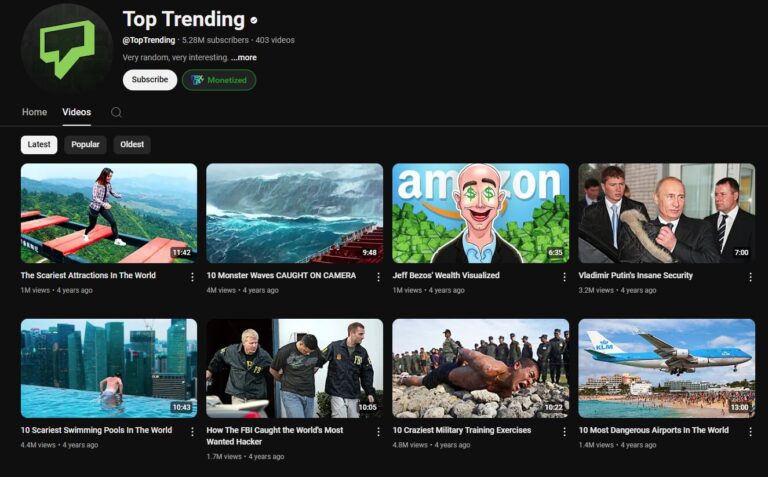
Task: Click title Vladimir Putin's Insane Security
Action: [x=636, y=275]
